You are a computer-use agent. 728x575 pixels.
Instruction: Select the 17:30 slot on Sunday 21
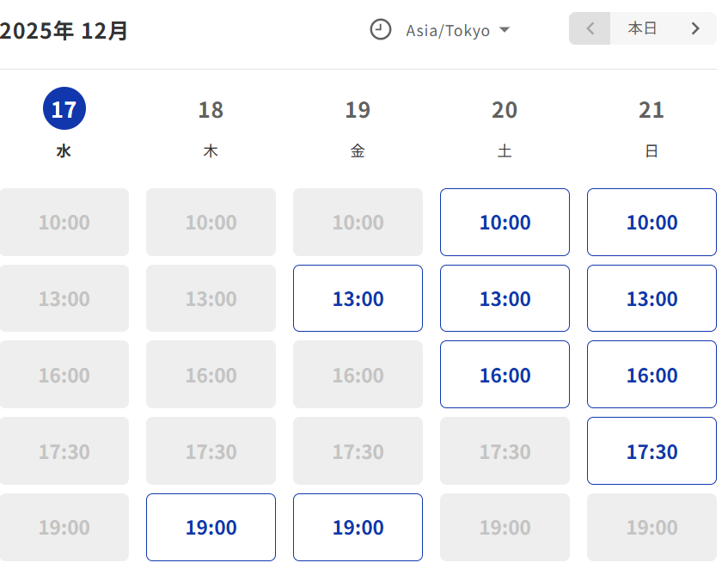coord(652,451)
